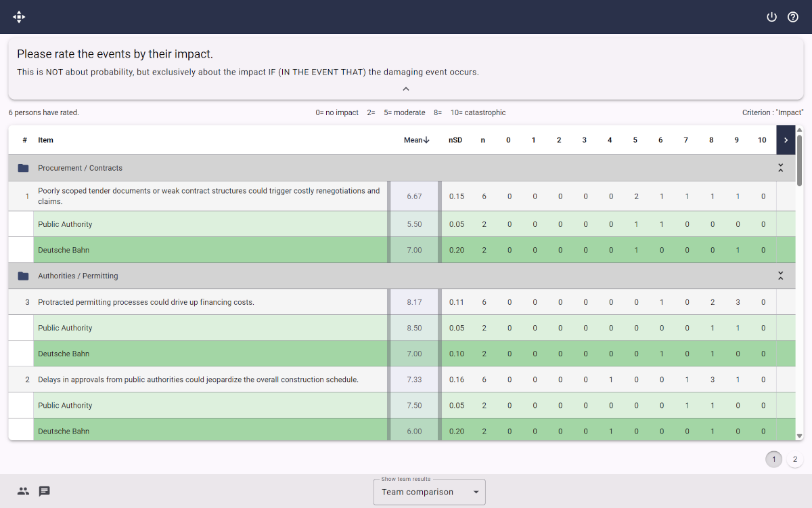
Task: Show next columns with right chevron
Action: 786,140
